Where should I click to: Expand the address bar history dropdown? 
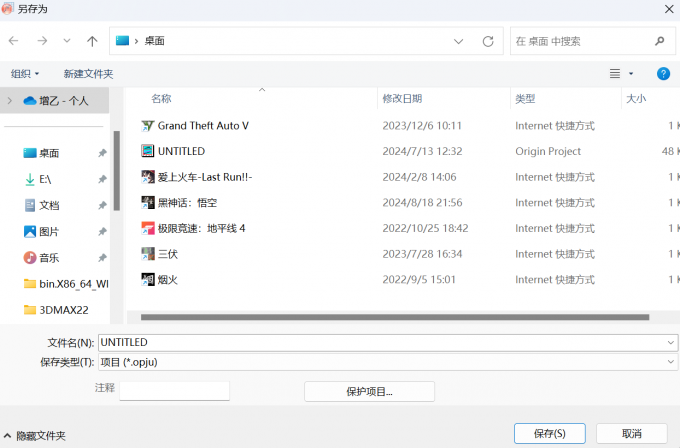(x=458, y=41)
